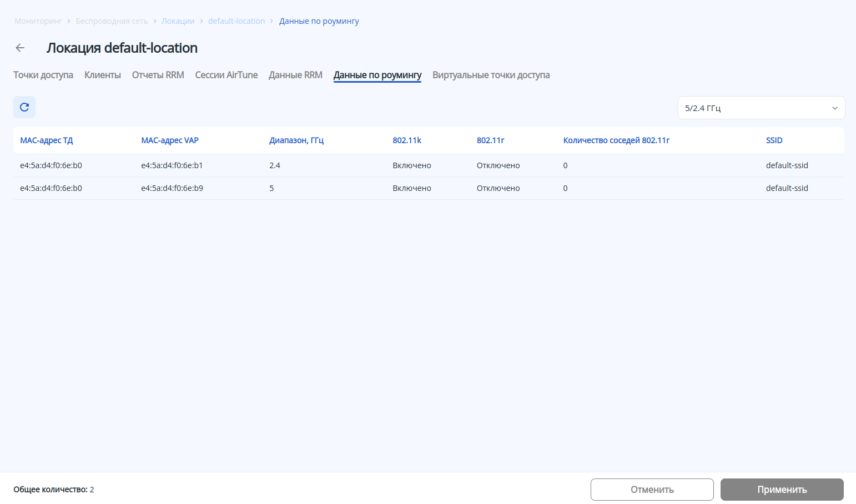Switch to the Точки доступа tab
This screenshot has height=504, width=856.
pos(43,75)
